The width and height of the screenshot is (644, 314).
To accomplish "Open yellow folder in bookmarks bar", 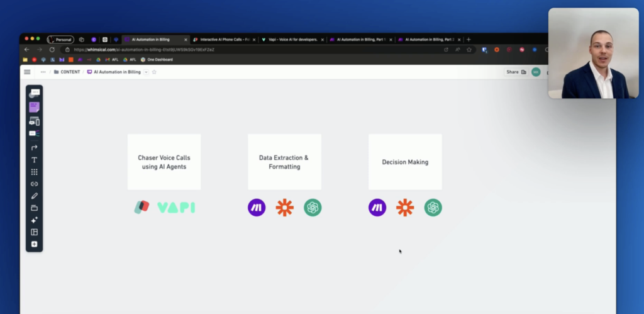I will (x=25, y=60).
